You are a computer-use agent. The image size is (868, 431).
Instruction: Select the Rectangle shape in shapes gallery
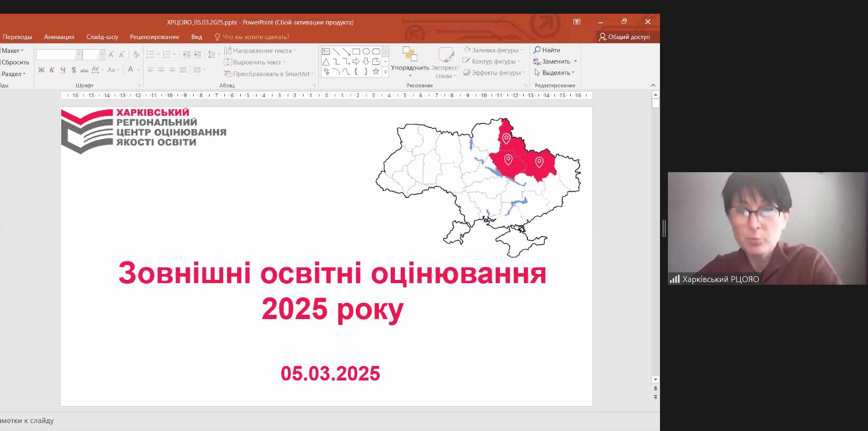pos(356,52)
